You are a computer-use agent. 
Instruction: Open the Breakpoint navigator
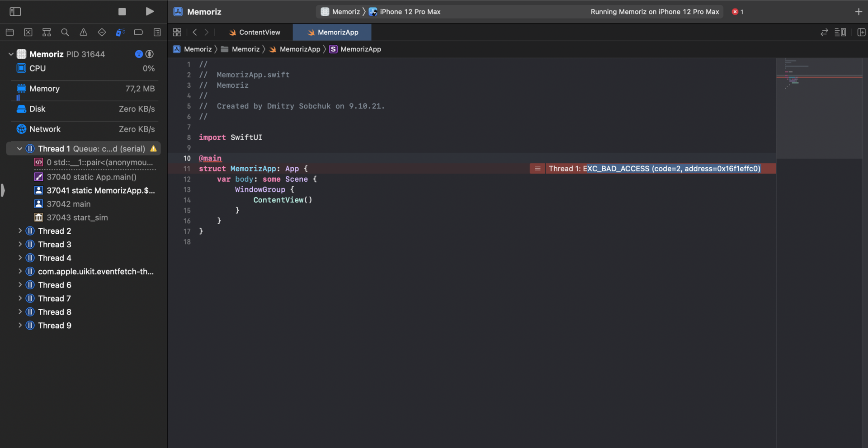138,32
